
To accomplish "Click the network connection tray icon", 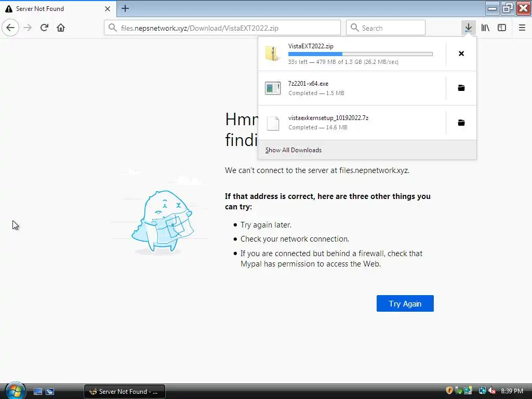I will coord(482,391).
